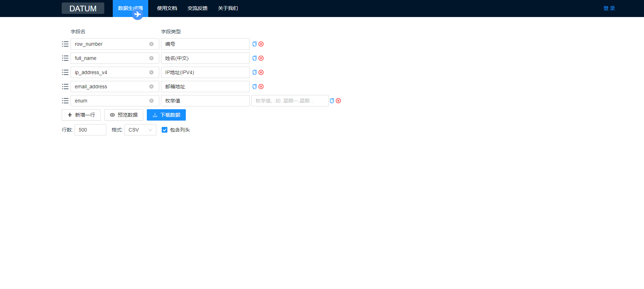The width and height of the screenshot is (644, 289).
Task: Open field type dropdown showing 编号
Action: (205, 44)
